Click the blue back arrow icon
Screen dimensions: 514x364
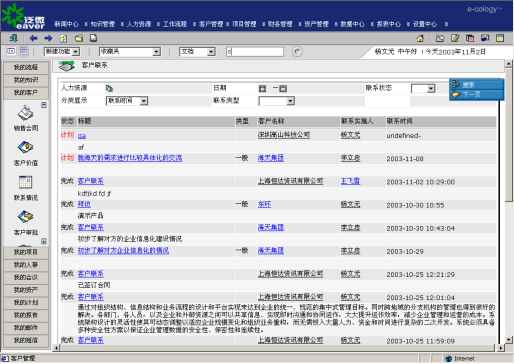33,38
